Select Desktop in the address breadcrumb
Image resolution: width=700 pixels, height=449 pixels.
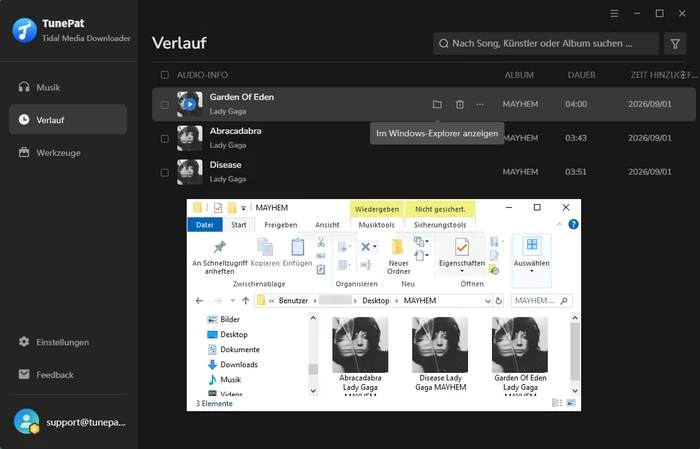click(376, 301)
